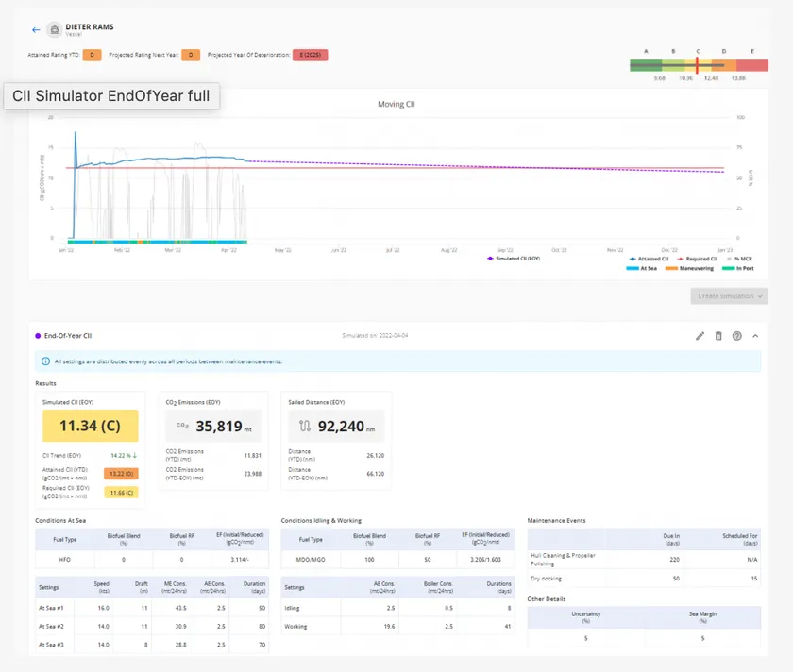
Task: Delete the simulation using the trash icon
Action: [718, 335]
